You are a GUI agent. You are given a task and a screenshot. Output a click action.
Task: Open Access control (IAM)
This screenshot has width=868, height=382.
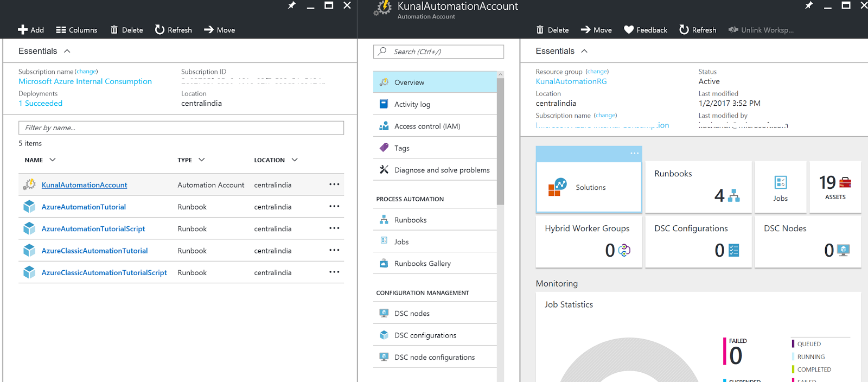(x=435, y=126)
